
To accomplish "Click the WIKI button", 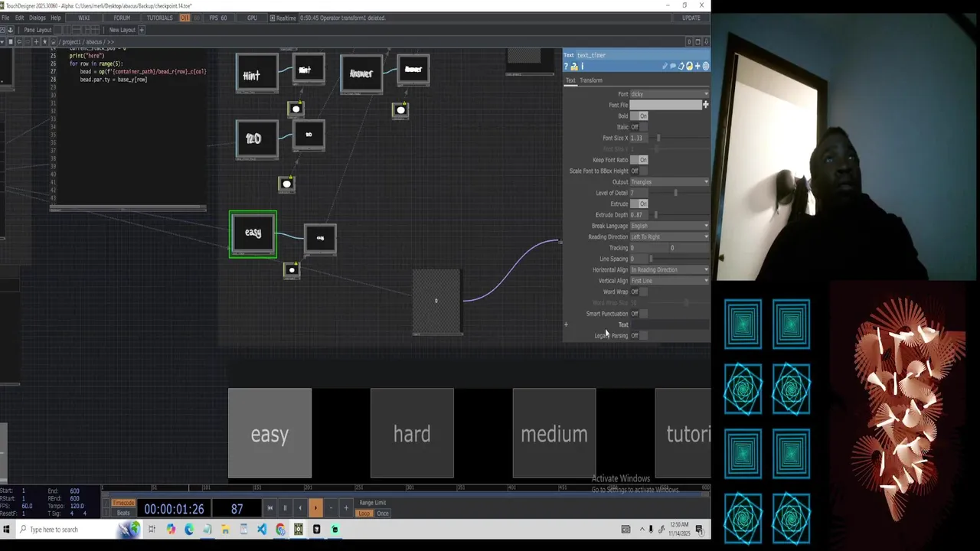I will [x=83, y=18].
